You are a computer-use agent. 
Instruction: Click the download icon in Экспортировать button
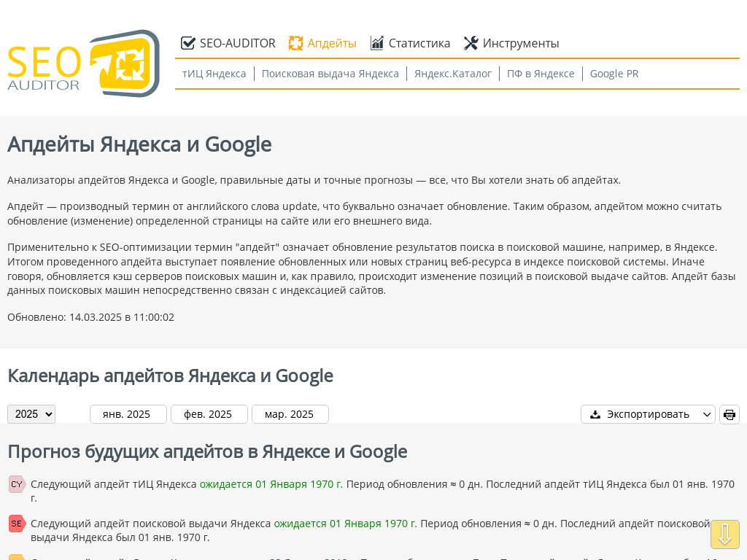pos(595,414)
